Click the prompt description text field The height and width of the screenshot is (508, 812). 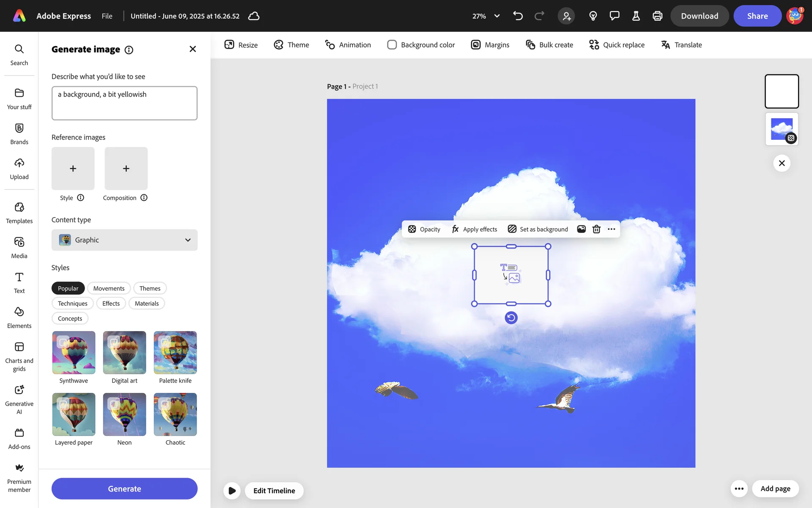coord(124,103)
